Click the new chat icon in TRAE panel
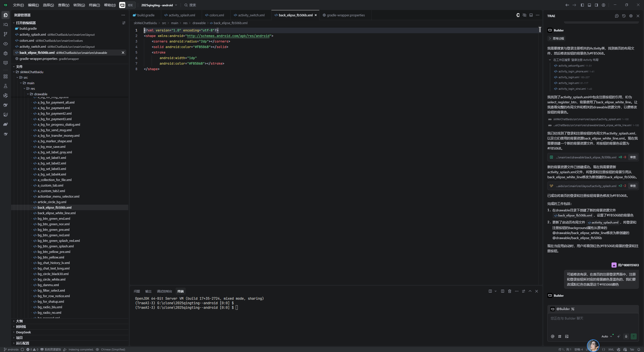 click(x=617, y=16)
